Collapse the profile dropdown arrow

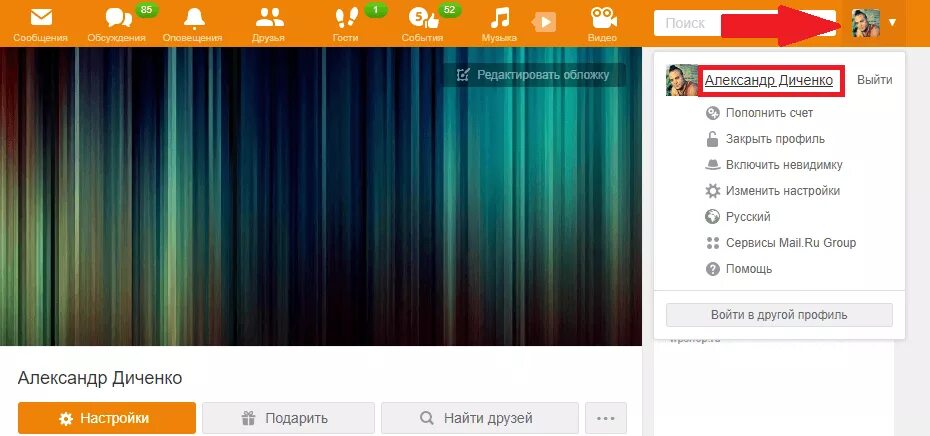[893, 23]
